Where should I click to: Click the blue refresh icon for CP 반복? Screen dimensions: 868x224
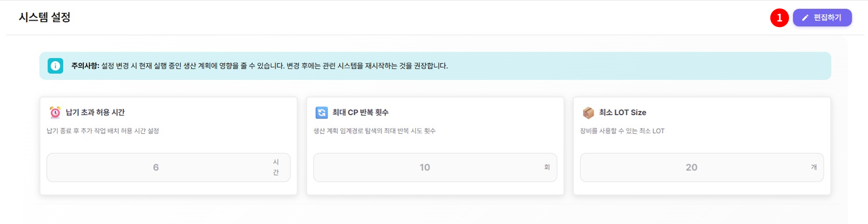tap(322, 112)
